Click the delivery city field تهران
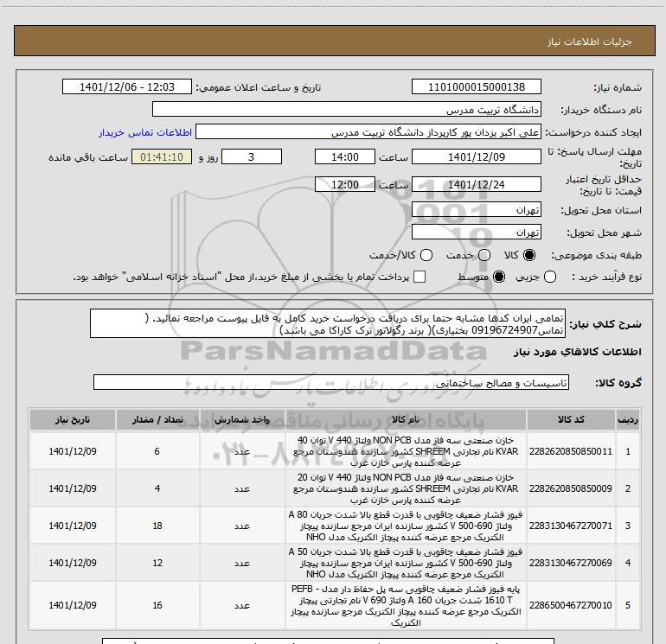This screenshot has height=644, width=666. (x=476, y=233)
